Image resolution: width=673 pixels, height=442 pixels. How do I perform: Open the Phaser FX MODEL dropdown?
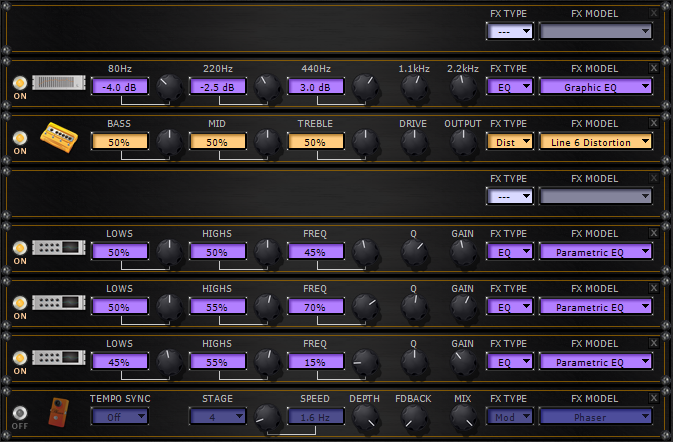(595, 416)
